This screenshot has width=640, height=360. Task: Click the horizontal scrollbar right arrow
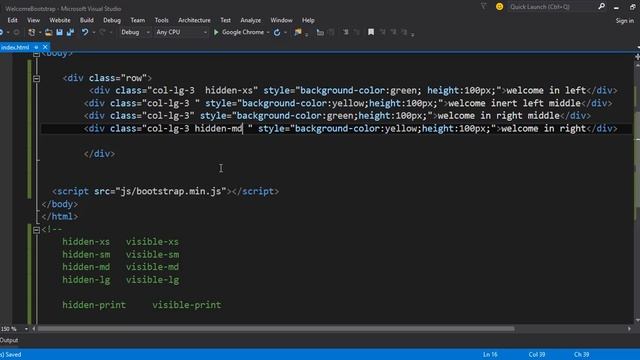tap(629, 329)
